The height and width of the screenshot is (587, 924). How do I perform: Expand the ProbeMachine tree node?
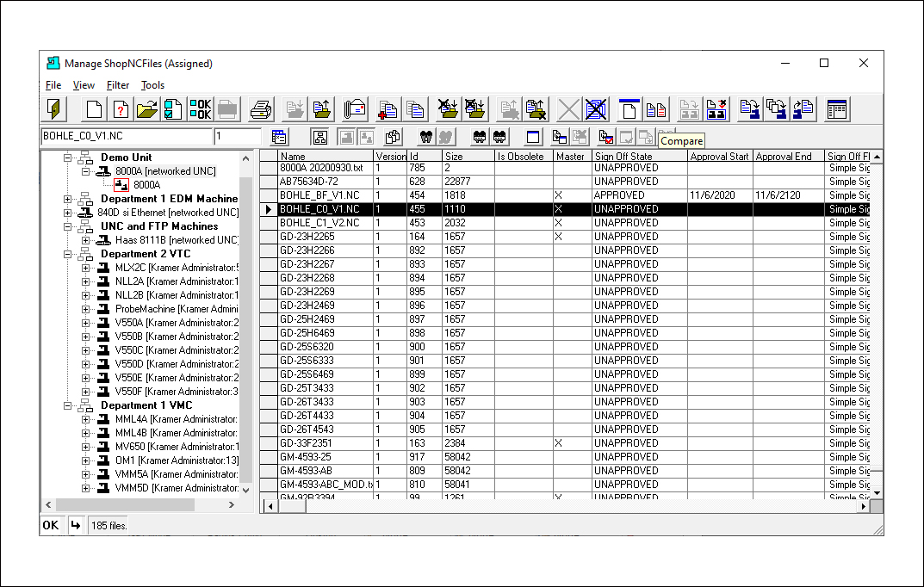coord(85,309)
